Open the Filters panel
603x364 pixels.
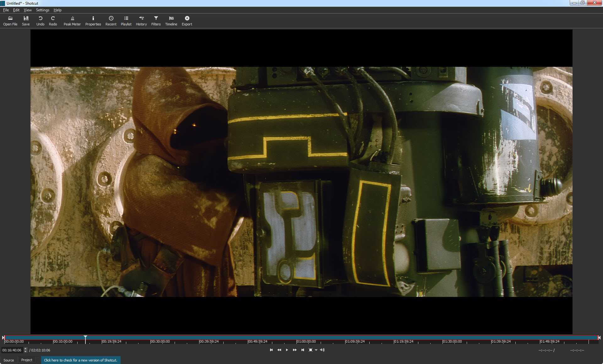(156, 21)
